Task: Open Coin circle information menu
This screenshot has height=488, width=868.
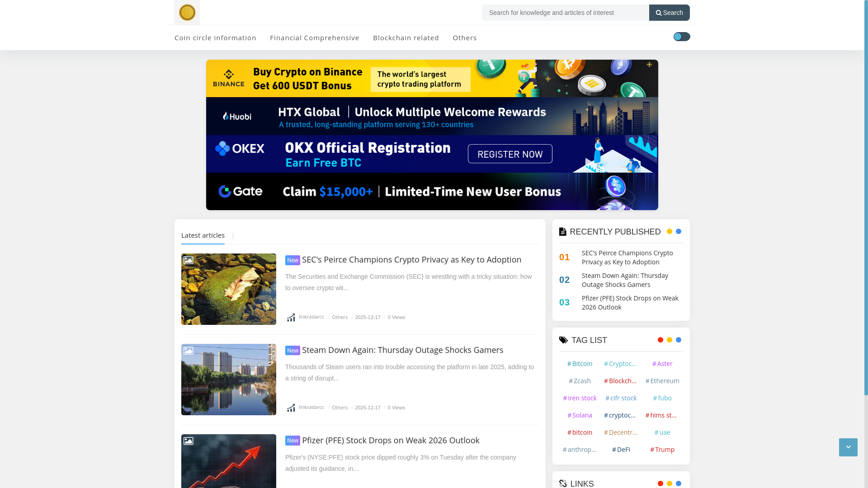Action: click(215, 38)
